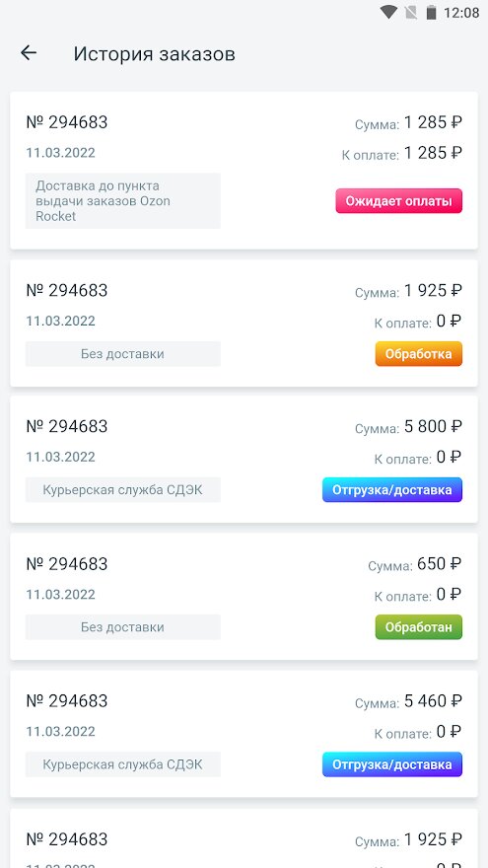Tap the Без доставки label on the 650 ₽ order

(123, 627)
